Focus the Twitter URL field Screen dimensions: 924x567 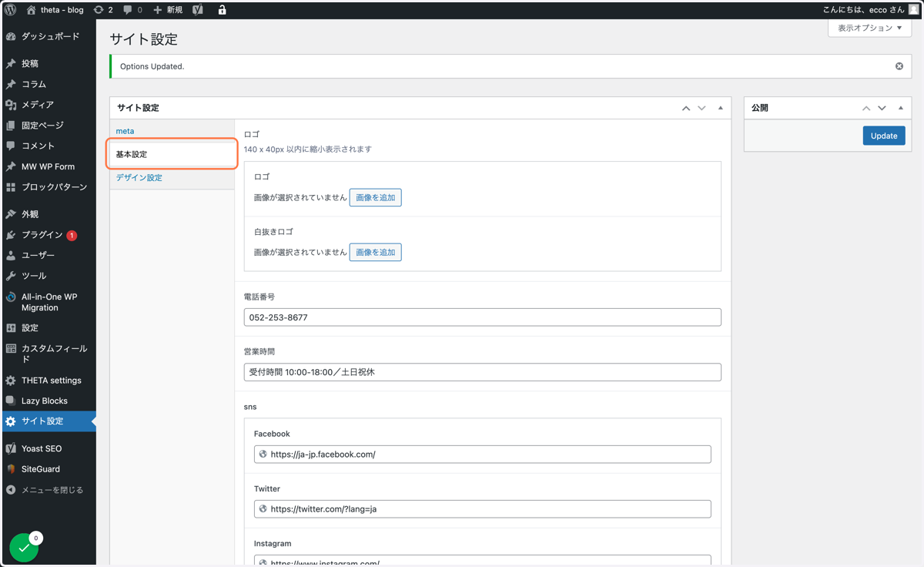483,509
